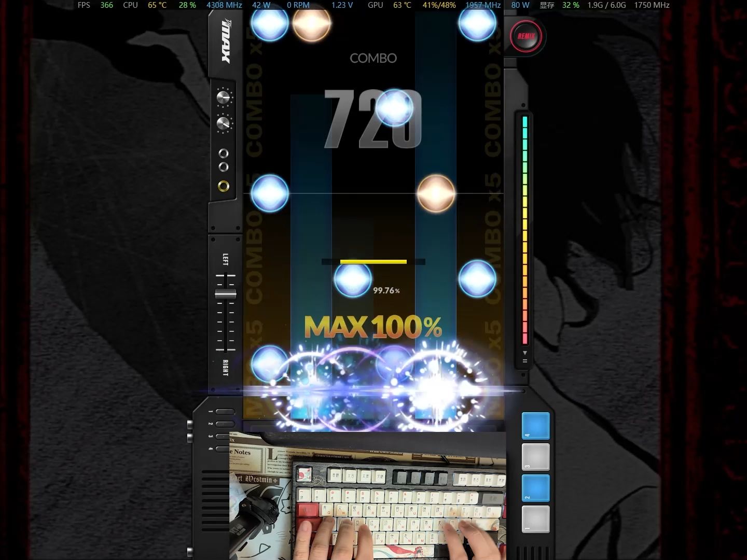The height and width of the screenshot is (560, 747).
Task: Click the LEFT/RIGHT fader handle
Action: pyautogui.click(x=226, y=294)
